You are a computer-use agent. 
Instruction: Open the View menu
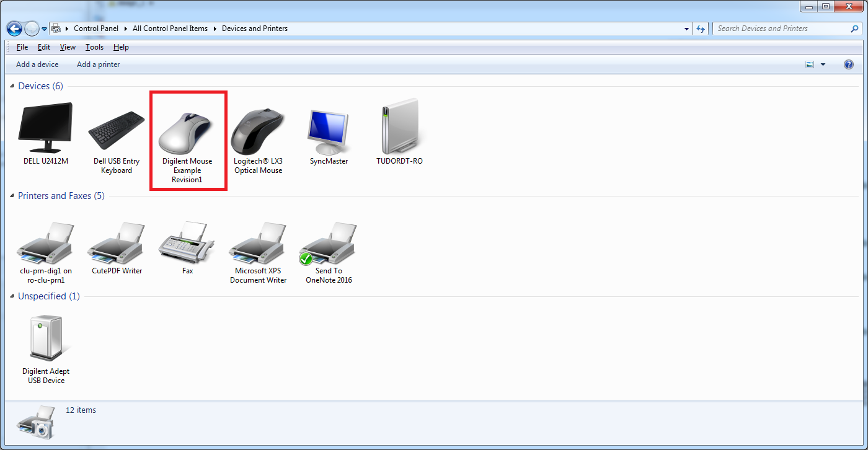point(68,47)
